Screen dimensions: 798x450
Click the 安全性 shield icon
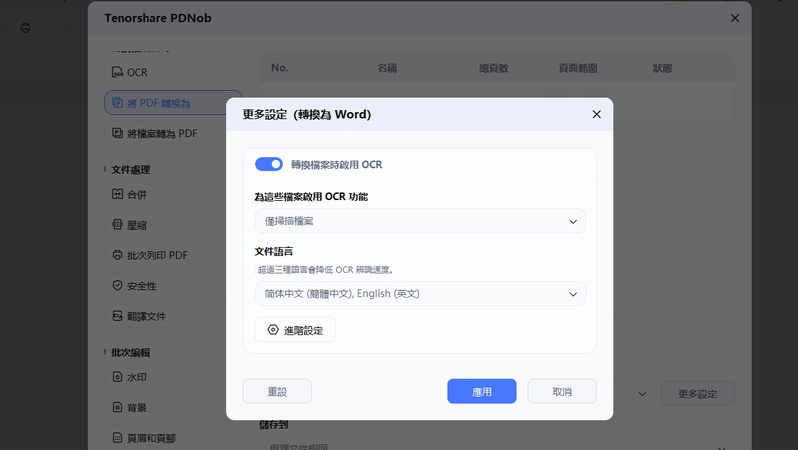coord(117,286)
